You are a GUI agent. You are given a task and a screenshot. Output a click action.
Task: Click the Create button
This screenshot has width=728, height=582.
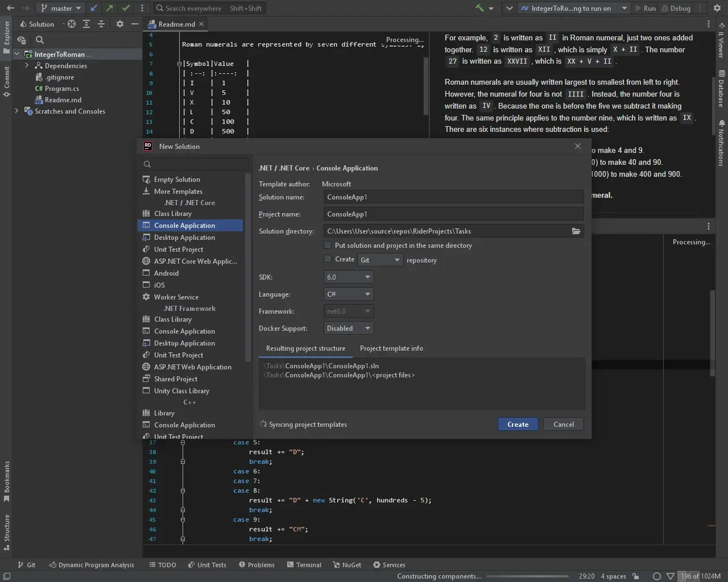coord(518,425)
